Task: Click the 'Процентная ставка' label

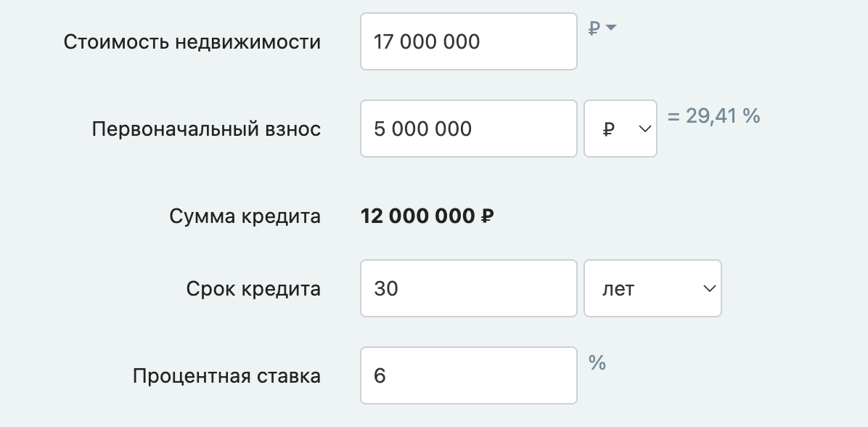Action: click(x=226, y=375)
